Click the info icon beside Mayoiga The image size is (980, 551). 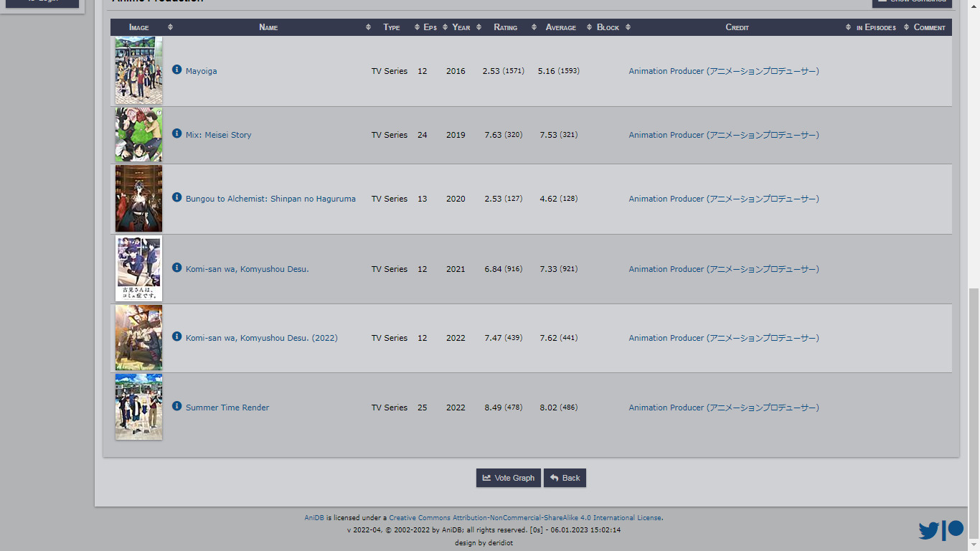[x=176, y=70]
